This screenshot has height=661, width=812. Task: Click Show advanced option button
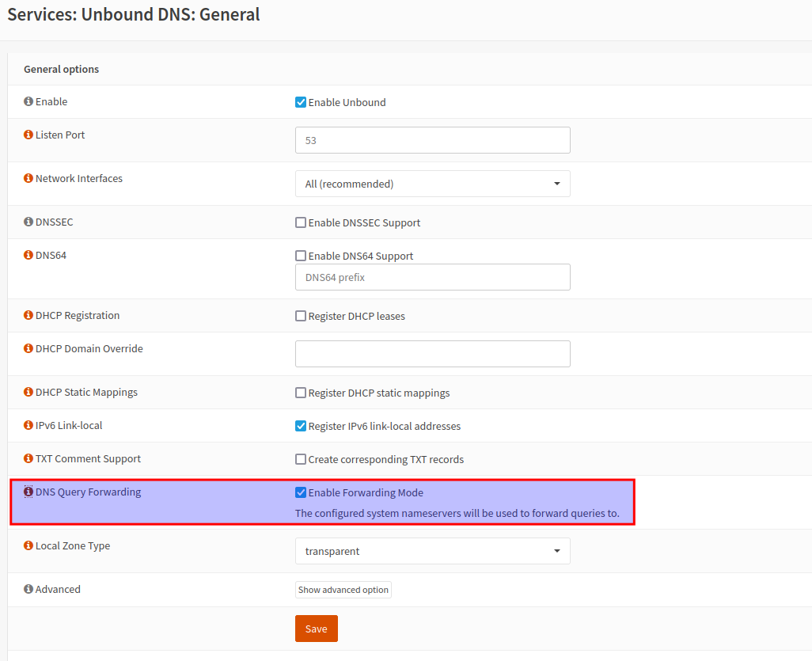(x=343, y=590)
